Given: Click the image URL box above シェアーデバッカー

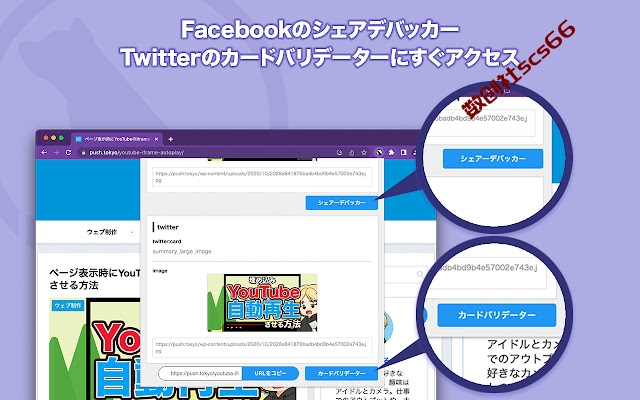Looking at the screenshot, I should 262,177.
